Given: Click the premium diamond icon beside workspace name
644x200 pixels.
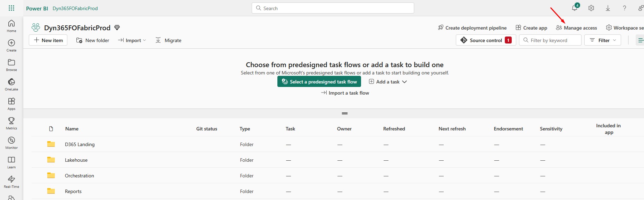Looking at the screenshot, I should [x=117, y=27].
